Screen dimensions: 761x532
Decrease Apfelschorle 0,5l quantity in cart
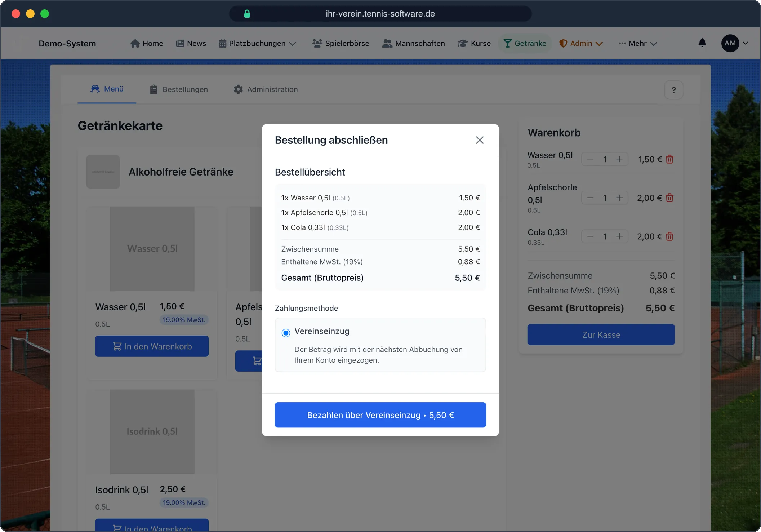pos(590,198)
